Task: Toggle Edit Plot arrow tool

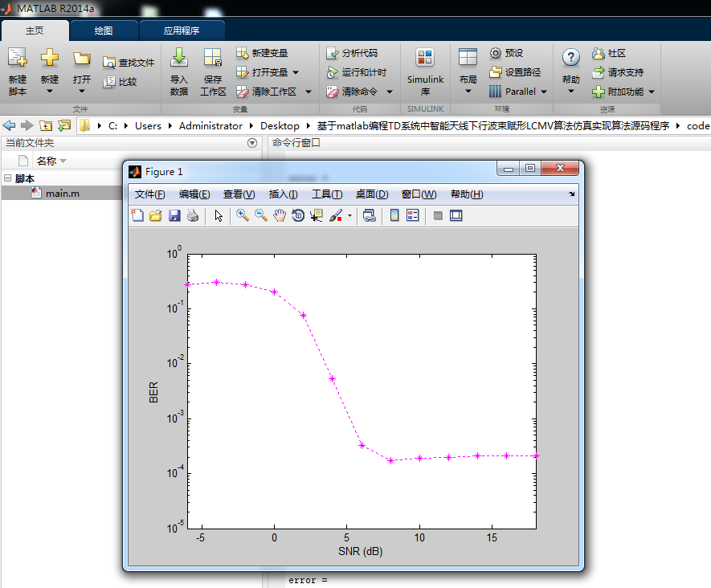Action: (x=219, y=216)
